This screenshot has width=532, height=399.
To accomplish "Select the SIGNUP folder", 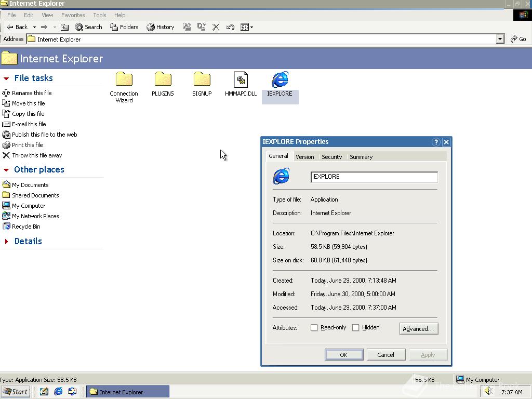I will 202,84.
